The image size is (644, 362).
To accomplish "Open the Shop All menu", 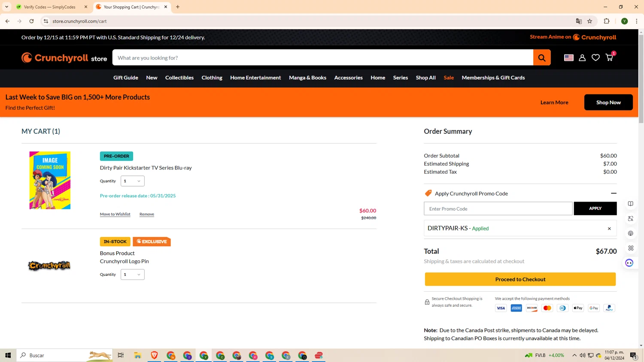I will [426, 78].
